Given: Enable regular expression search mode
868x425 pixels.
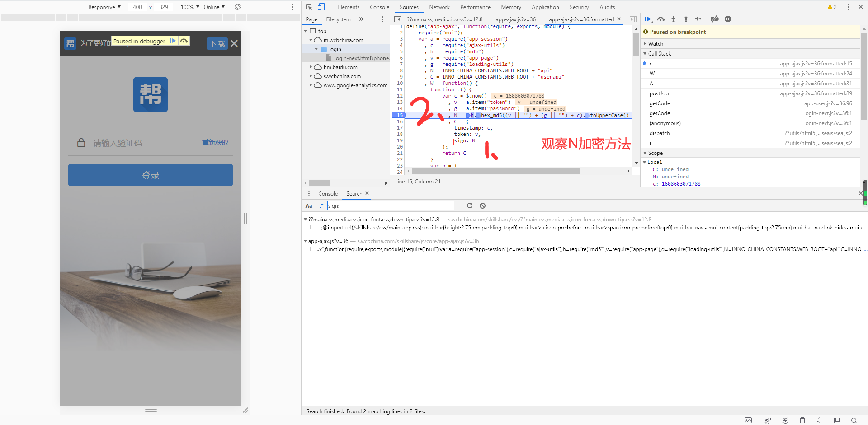Looking at the screenshot, I should [321, 205].
